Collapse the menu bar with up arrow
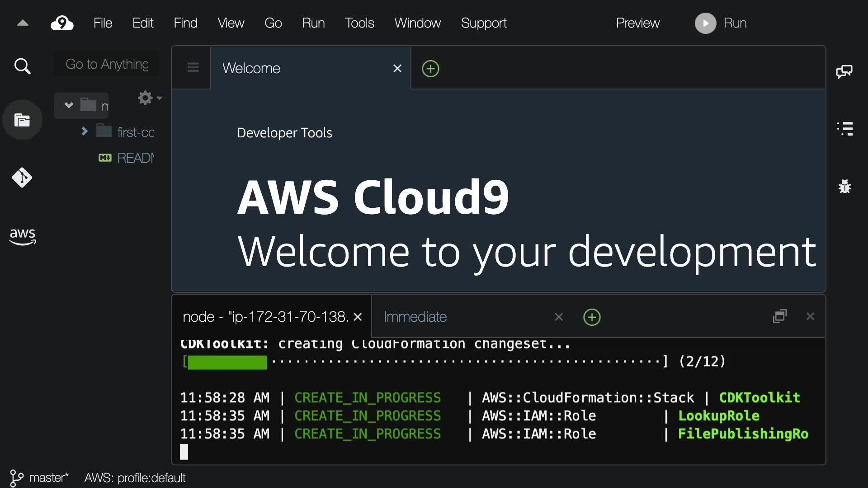The image size is (868, 488). point(23,23)
